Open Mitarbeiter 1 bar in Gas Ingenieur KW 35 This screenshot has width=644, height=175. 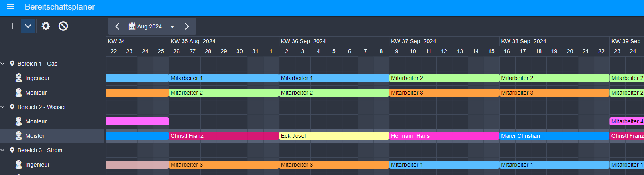(x=224, y=78)
